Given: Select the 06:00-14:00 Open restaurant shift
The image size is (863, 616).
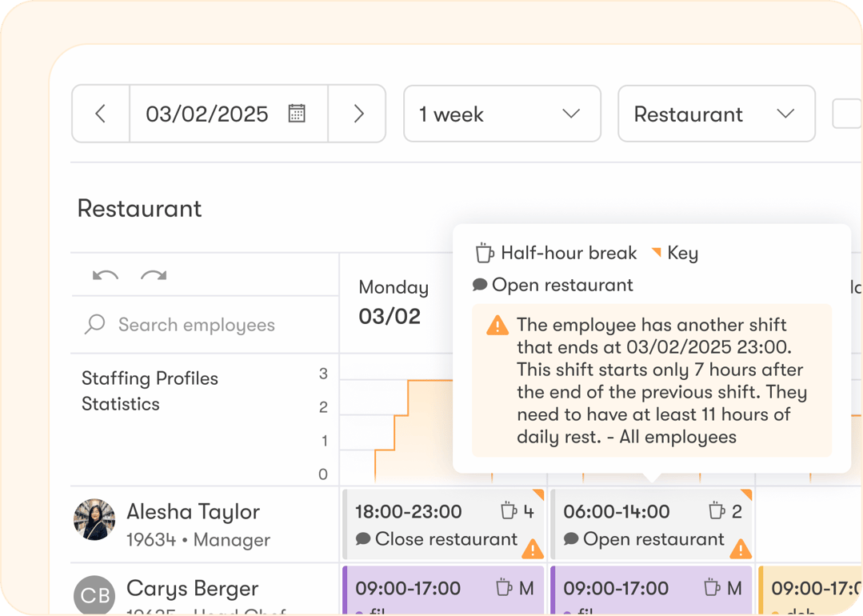Looking at the screenshot, I should (x=651, y=524).
